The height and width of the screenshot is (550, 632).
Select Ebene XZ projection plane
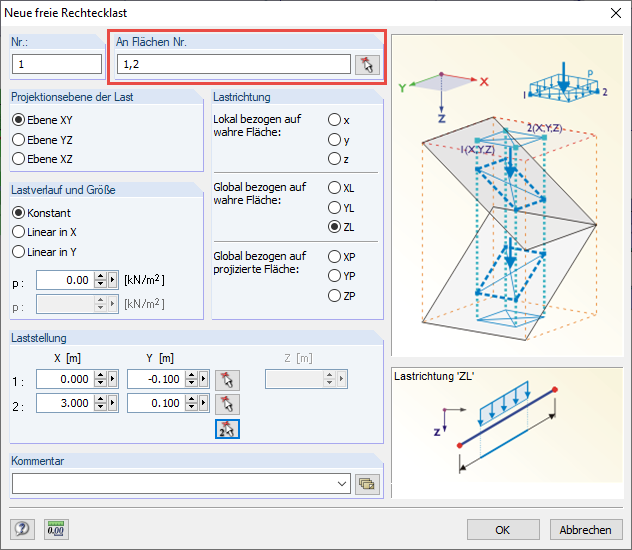42,159
